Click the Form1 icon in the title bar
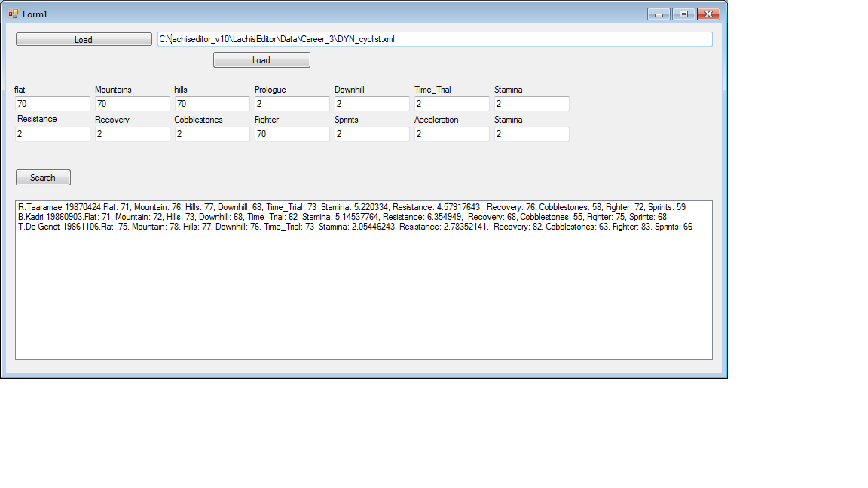 (13, 14)
